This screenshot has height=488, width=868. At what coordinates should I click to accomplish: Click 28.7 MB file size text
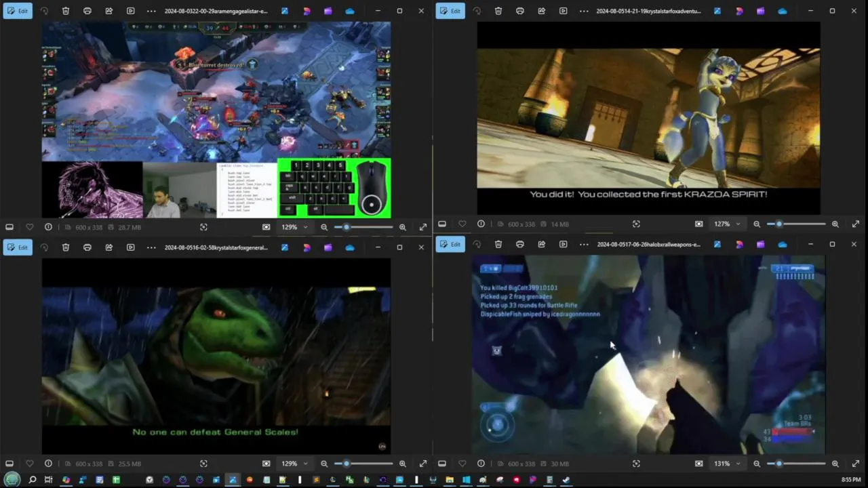[x=130, y=227]
